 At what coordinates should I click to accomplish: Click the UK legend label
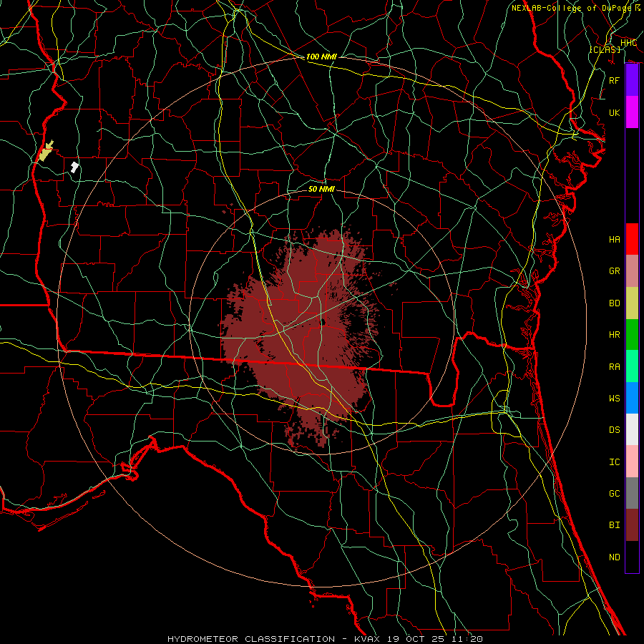coord(614,112)
